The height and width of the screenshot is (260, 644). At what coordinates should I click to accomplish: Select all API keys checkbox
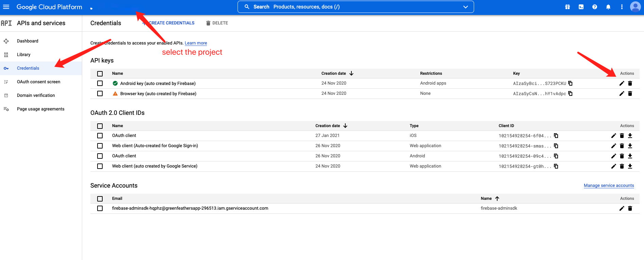pyautogui.click(x=100, y=74)
